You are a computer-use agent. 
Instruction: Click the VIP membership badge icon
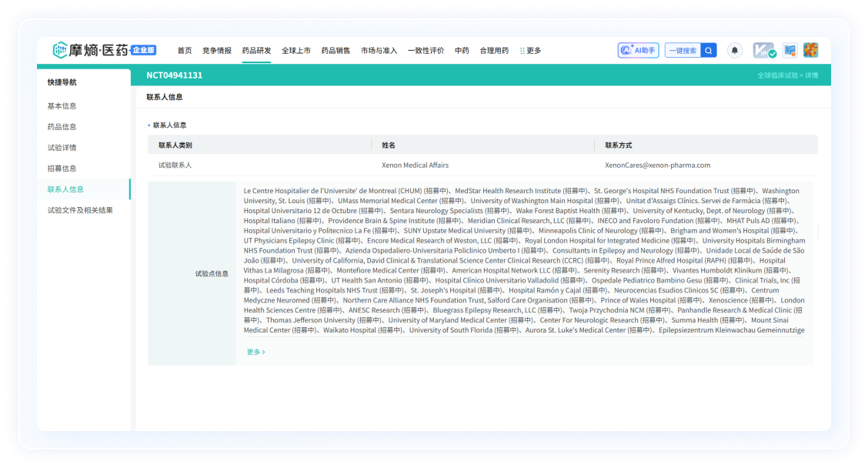click(764, 50)
